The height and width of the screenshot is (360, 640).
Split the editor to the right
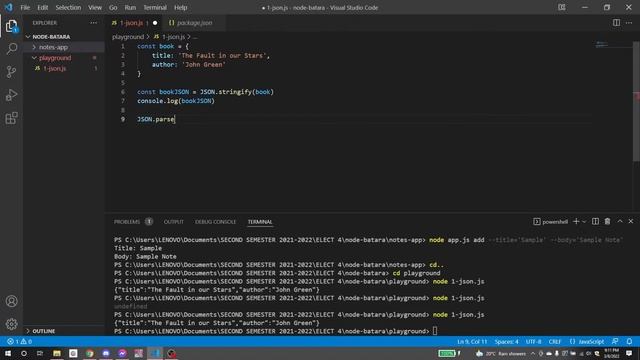pyautogui.click(x=616, y=23)
